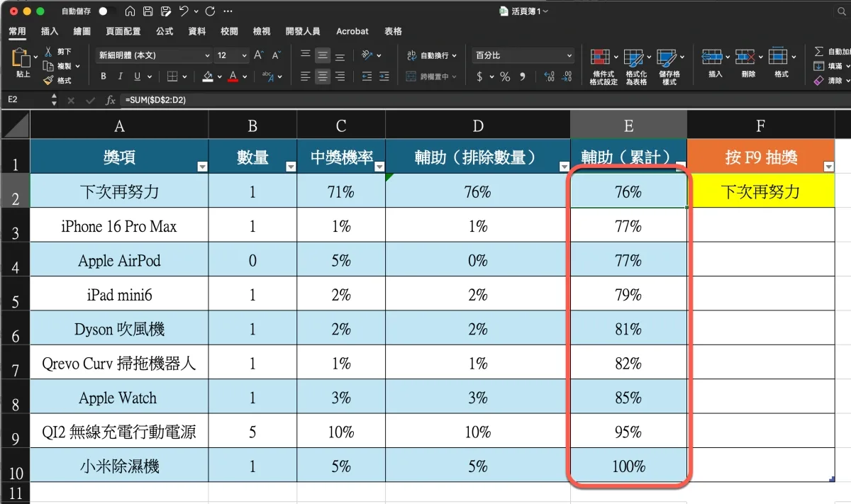Screen dimensions: 851x504
Task: Click the Save icon in title bar
Action: click(x=148, y=11)
